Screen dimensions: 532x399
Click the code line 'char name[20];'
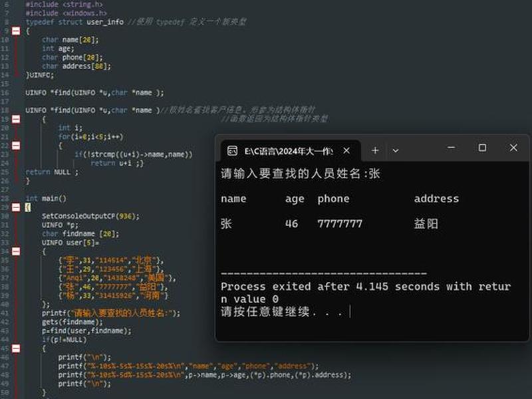tap(70, 40)
